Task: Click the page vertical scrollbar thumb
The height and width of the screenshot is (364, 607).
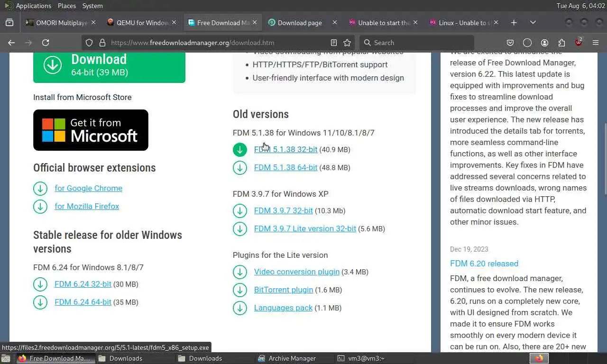Action: pos(605,159)
